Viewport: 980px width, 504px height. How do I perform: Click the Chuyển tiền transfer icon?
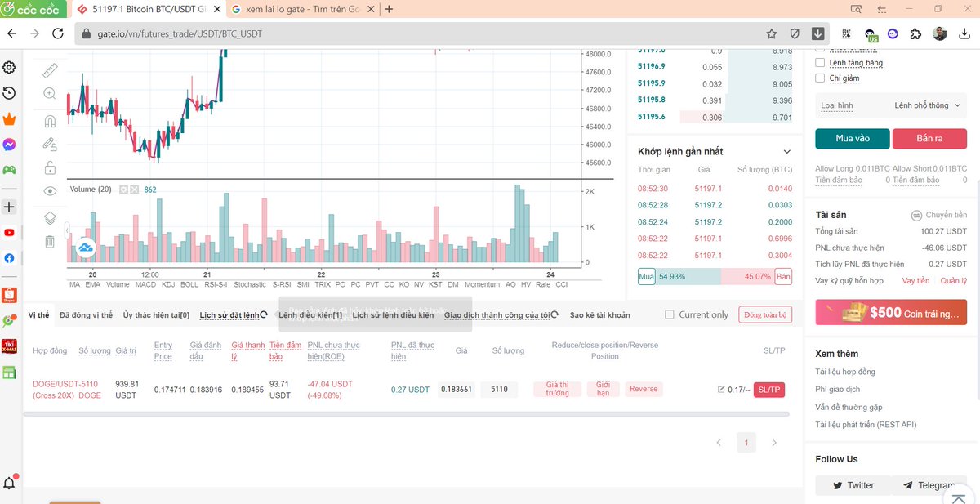917,216
